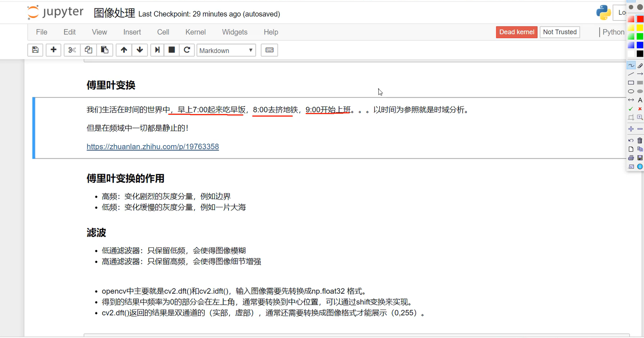Rename notebook title 图像处理
644x338 pixels.
pos(114,13)
